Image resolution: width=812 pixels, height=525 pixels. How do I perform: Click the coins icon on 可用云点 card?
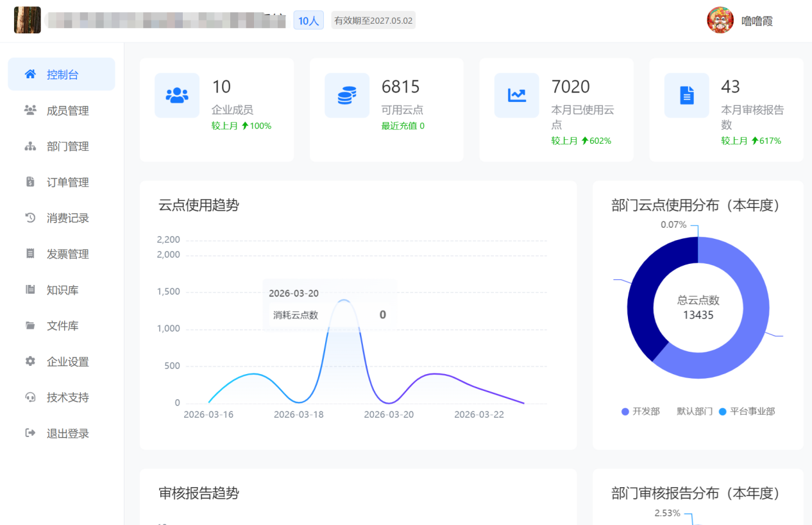click(346, 96)
